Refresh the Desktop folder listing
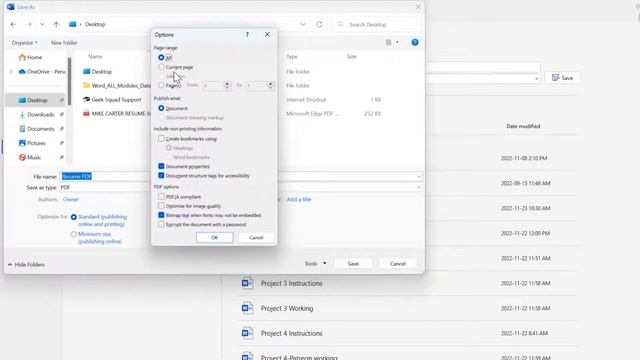 tap(319, 24)
